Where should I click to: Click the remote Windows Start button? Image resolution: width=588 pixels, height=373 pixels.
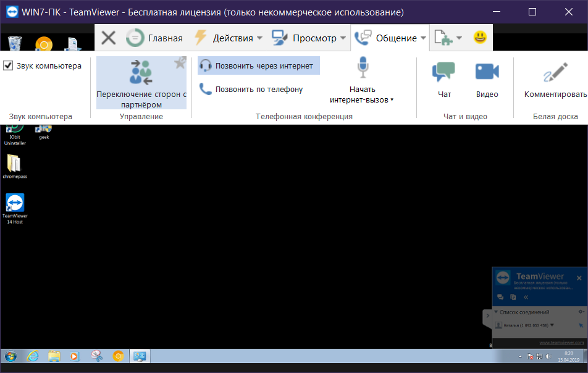pos(10,356)
